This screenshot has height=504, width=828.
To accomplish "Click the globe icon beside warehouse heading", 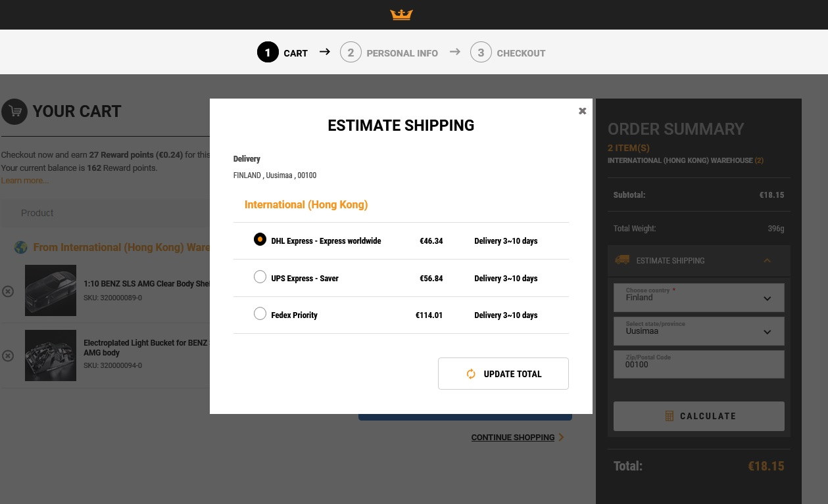I will tap(21, 247).
